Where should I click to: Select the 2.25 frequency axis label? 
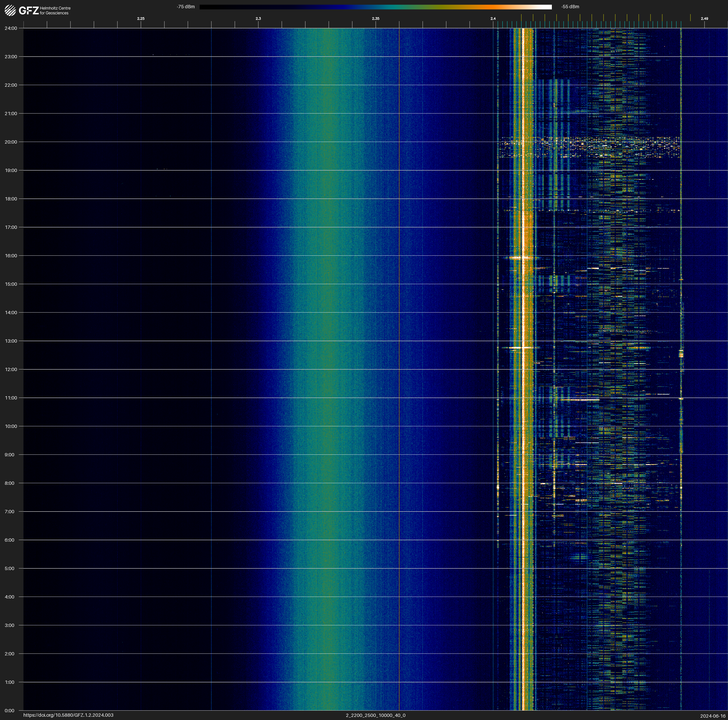tap(140, 19)
